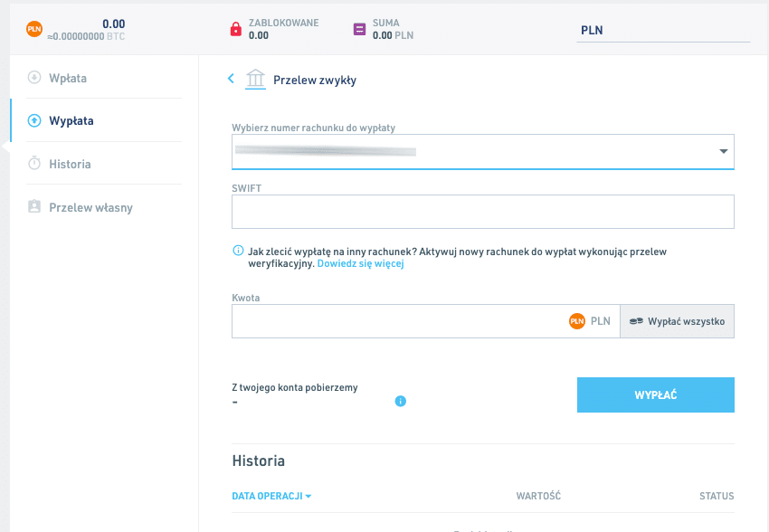The image size is (769, 532).
Task: Click the purple Suma icon
Action: click(359, 29)
